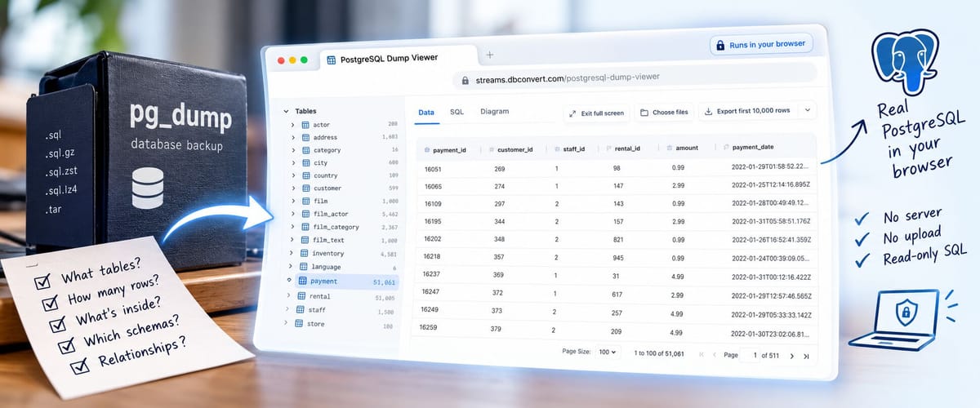Viewport: 980px width, 408px height.
Task: Go to the next page arrow
Action: click(793, 356)
